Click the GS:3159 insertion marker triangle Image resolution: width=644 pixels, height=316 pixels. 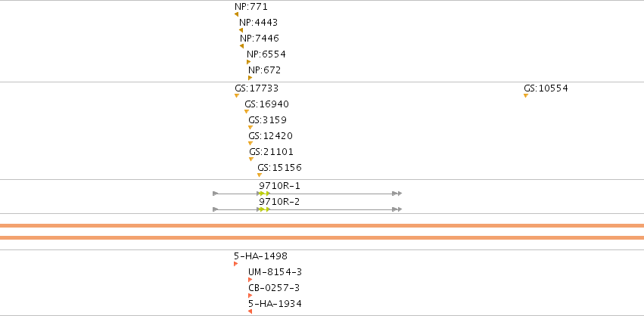click(x=250, y=128)
